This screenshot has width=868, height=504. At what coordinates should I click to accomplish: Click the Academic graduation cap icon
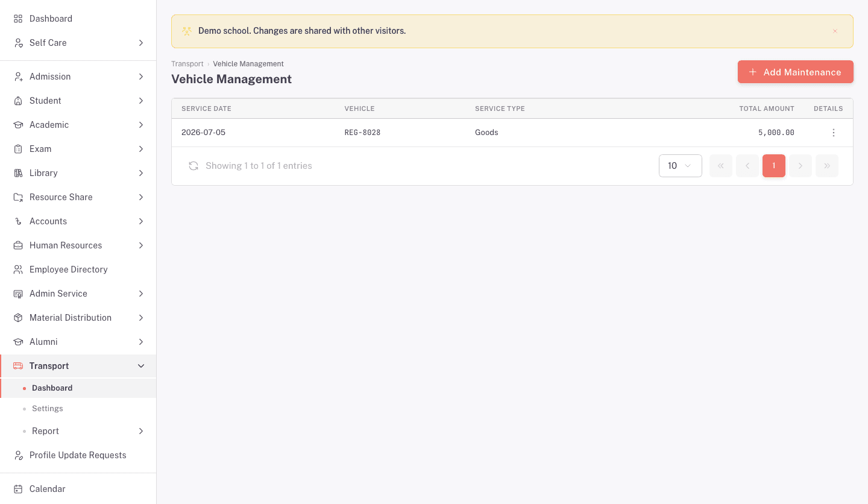[x=18, y=125]
